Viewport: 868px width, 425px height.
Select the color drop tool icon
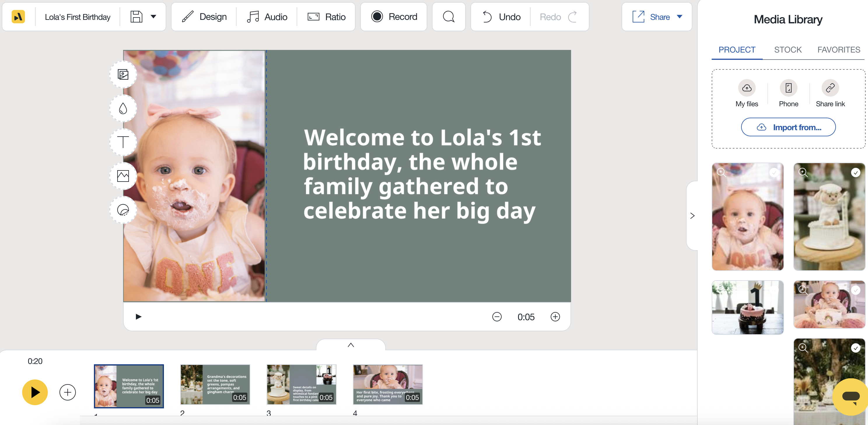[123, 108]
